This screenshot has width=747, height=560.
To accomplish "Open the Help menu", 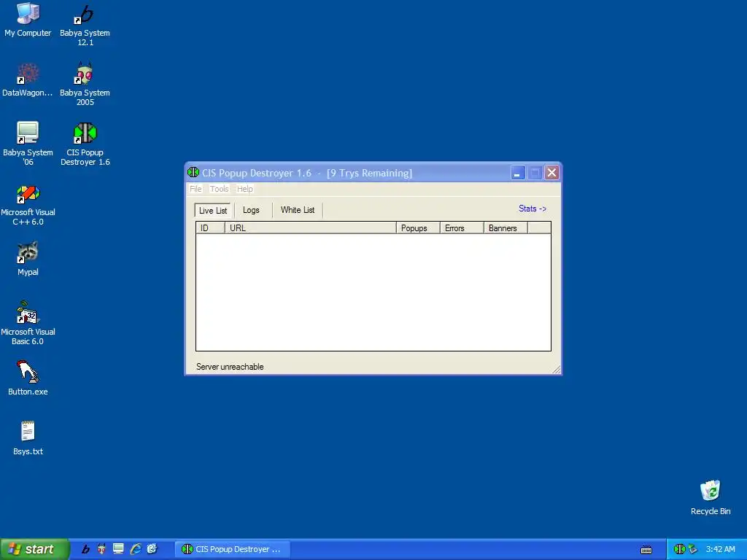I will tap(245, 189).
